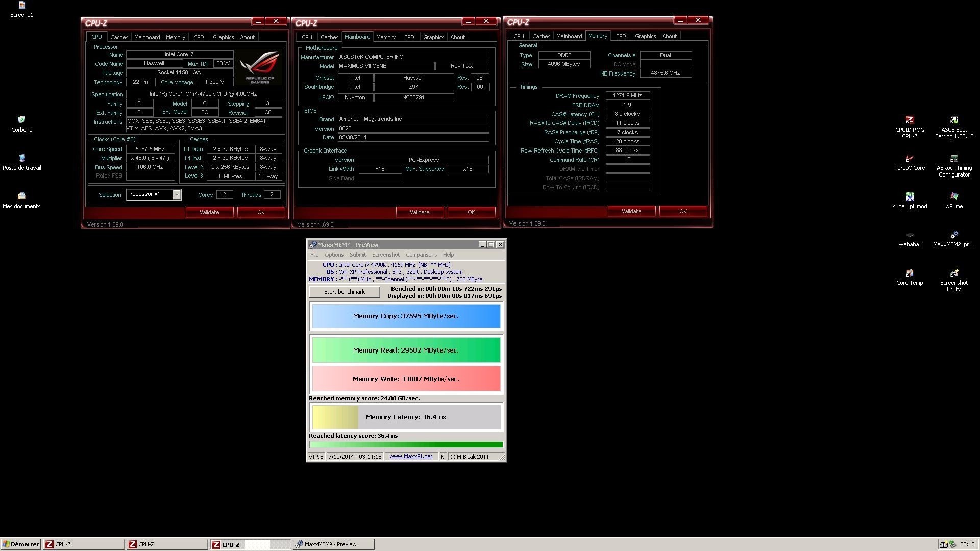Viewport: 980px width, 551px height.
Task: Open SPD tab in Memory CPU-Z window
Action: pyautogui.click(x=621, y=36)
